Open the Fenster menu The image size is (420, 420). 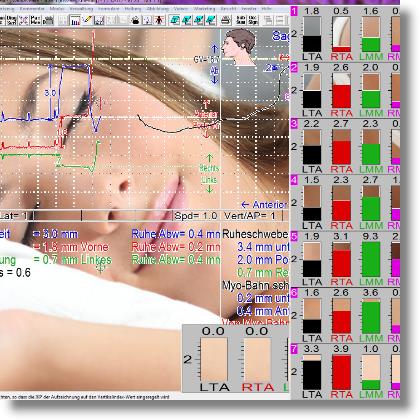point(249,9)
